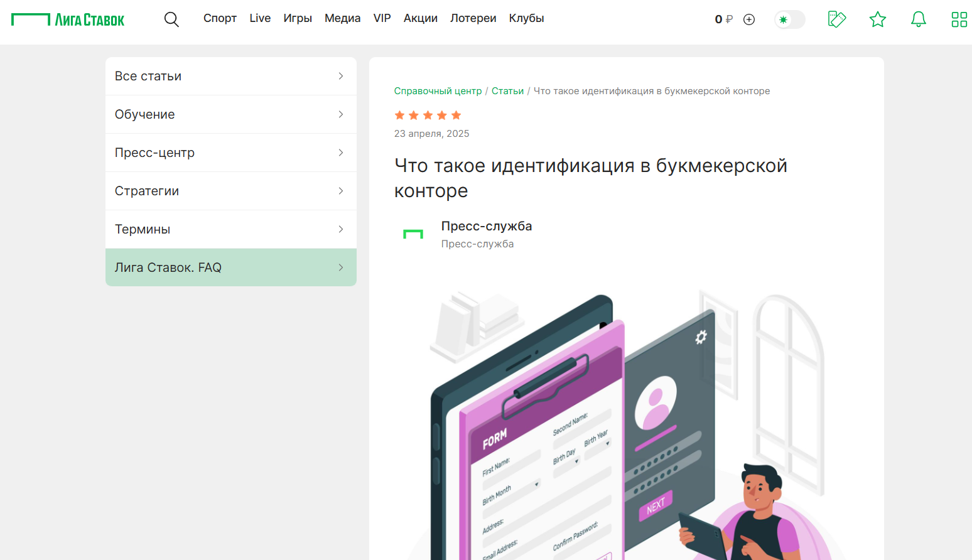This screenshot has height=560, width=972.
Task: Rate the article with the second star
Action: 414,115
